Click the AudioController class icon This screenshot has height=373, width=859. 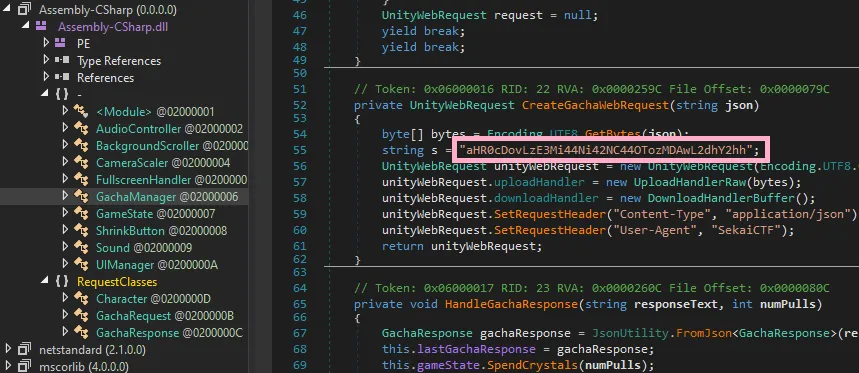[x=82, y=129]
